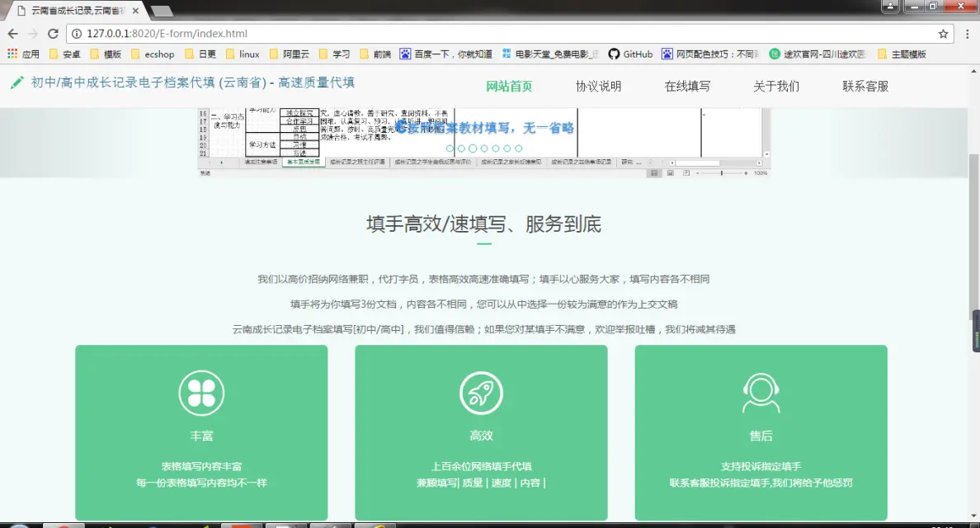Click the clover icon above 丰富
Screen dimensions: 980x528
(200, 393)
